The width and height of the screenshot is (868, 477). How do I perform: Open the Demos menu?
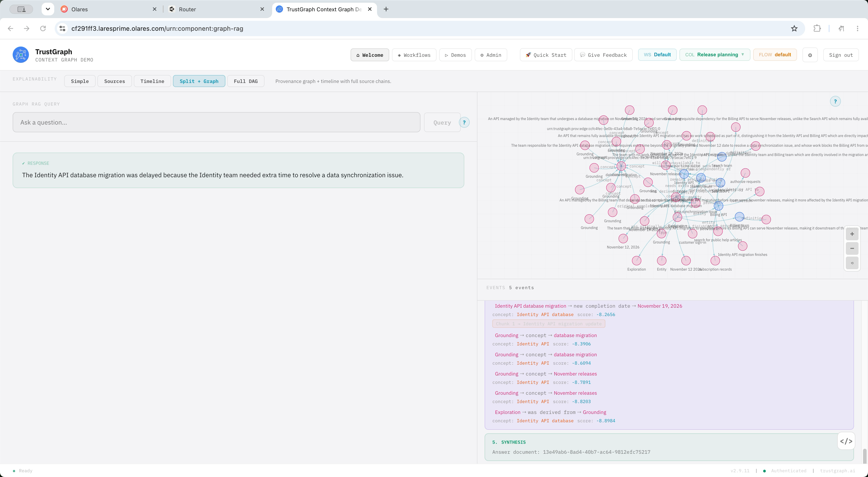[x=455, y=55]
